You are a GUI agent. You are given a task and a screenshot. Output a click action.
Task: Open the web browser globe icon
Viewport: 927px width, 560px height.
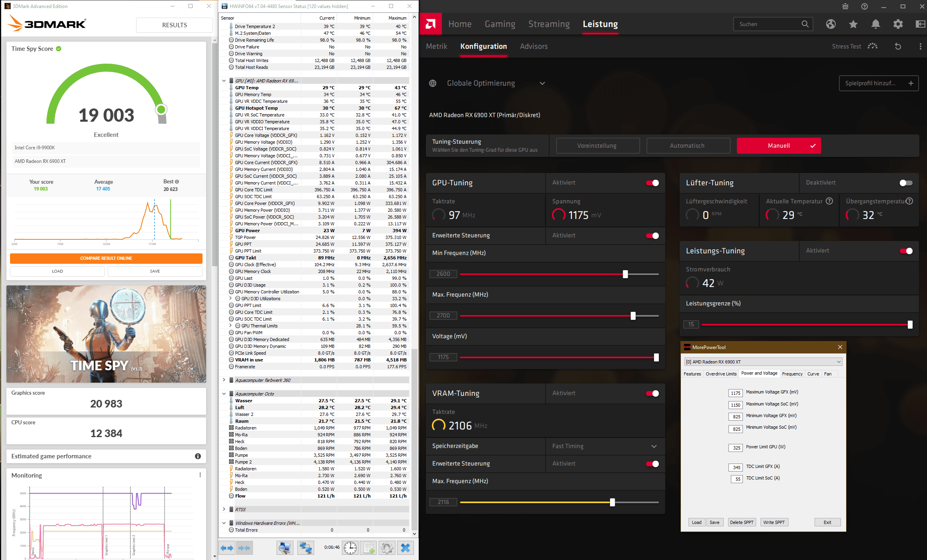point(831,24)
